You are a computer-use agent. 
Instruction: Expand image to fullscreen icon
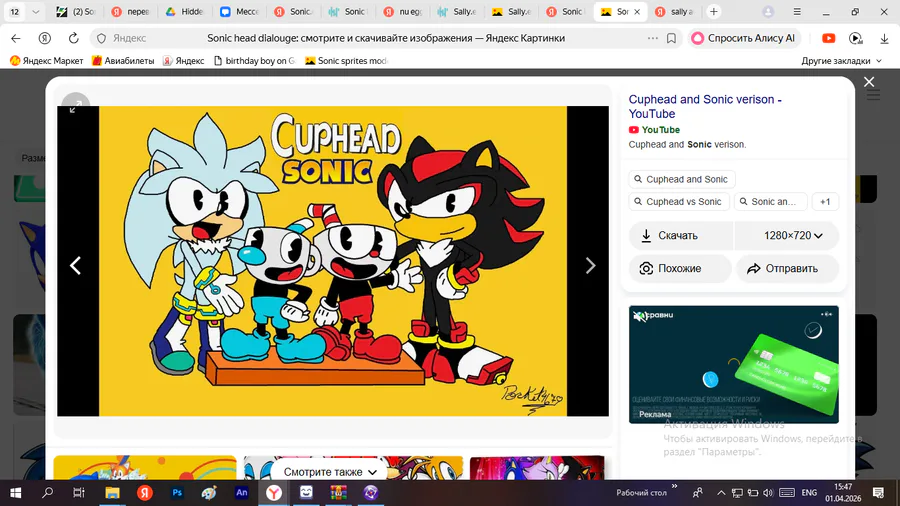(x=74, y=107)
